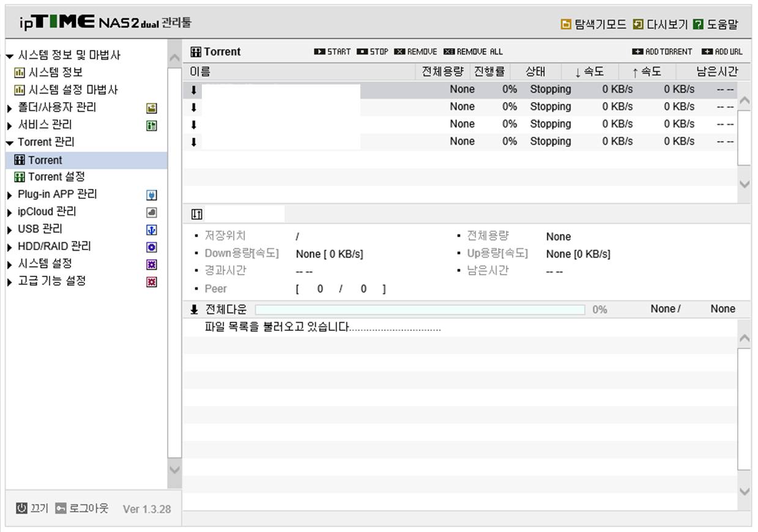Click the Torrent 설정 green icon
The height and width of the screenshot is (532, 758).
pyautogui.click(x=19, y=177)
